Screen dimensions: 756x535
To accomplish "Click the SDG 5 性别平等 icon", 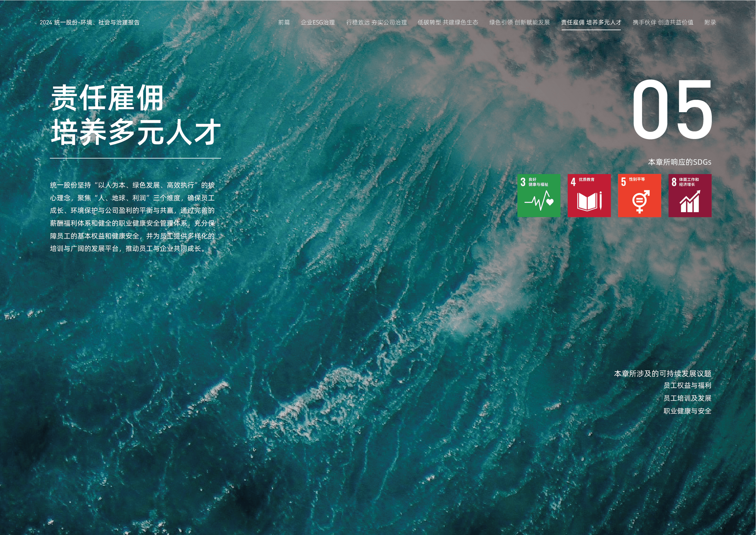I will pos(639,195).
